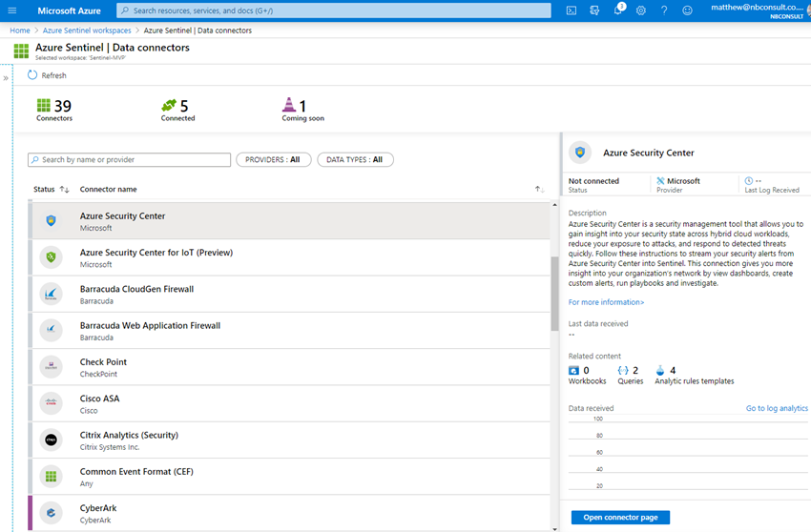811x532 pixels.
Task: Click the Workbooks related content icon
Action: point(573,370)
